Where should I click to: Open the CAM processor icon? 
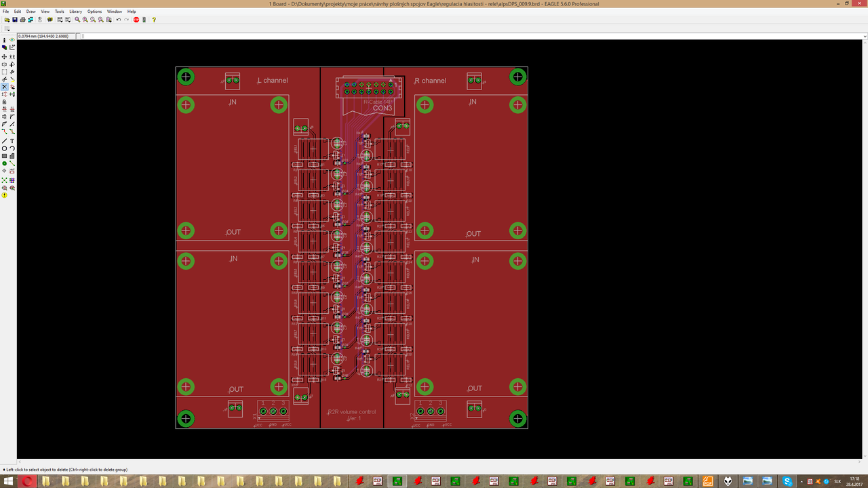click(x=31, y=20)
